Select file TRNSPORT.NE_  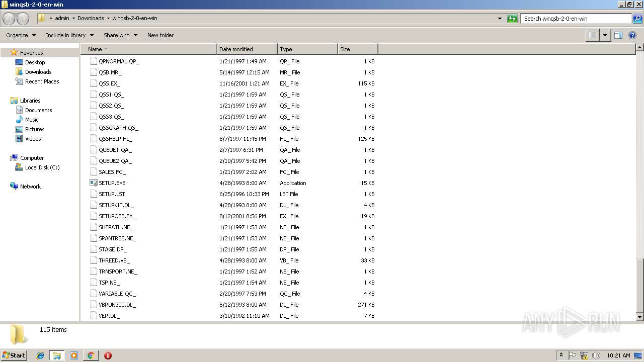tap(118, 271)
